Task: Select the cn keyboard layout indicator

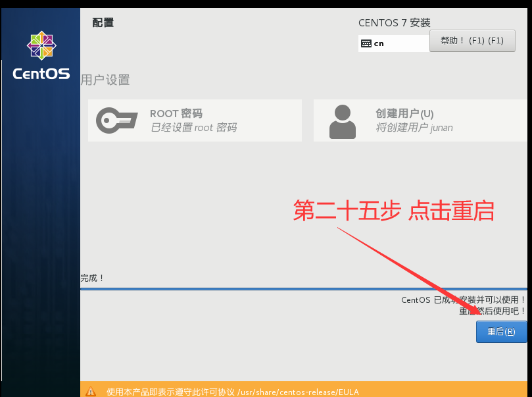Action: 393,43
